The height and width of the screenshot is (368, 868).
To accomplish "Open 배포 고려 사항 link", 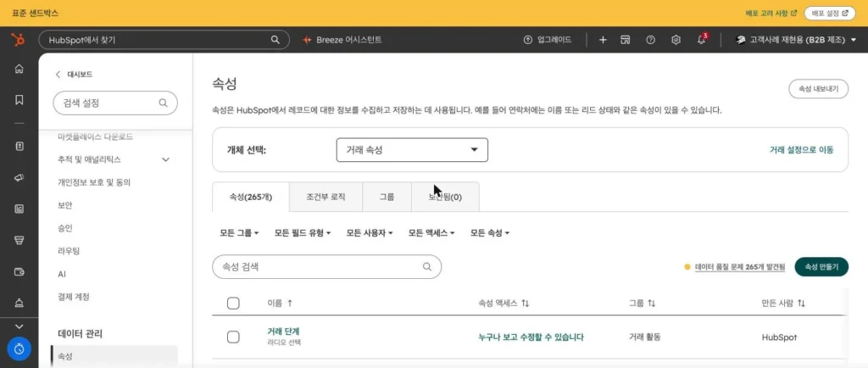I will click(x=770, y=14).
